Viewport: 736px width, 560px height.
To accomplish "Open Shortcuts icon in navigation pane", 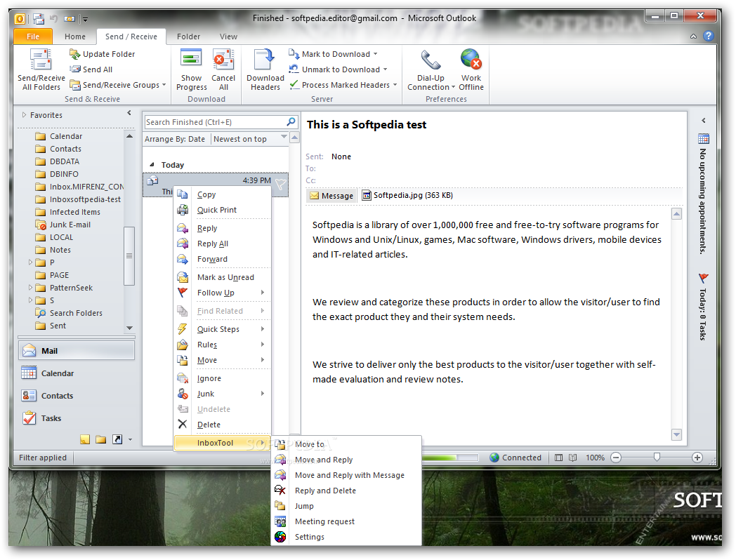I will (117, 439).
